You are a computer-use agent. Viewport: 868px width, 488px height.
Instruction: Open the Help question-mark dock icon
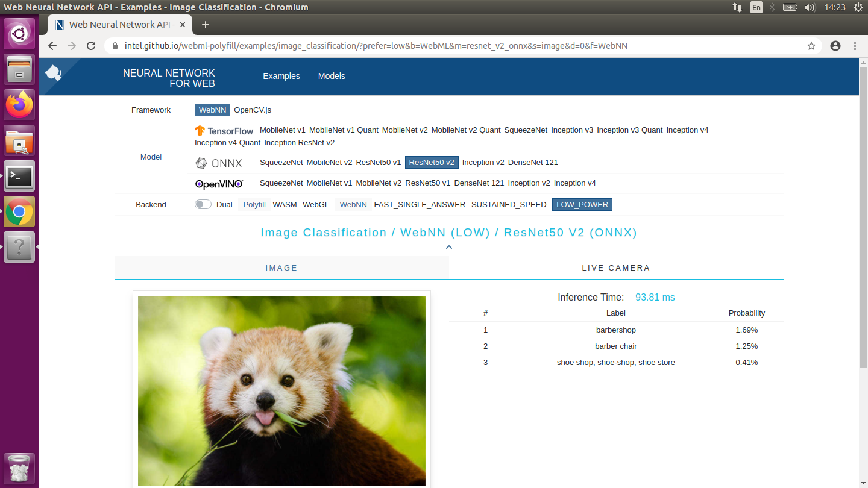click(19, 247)
